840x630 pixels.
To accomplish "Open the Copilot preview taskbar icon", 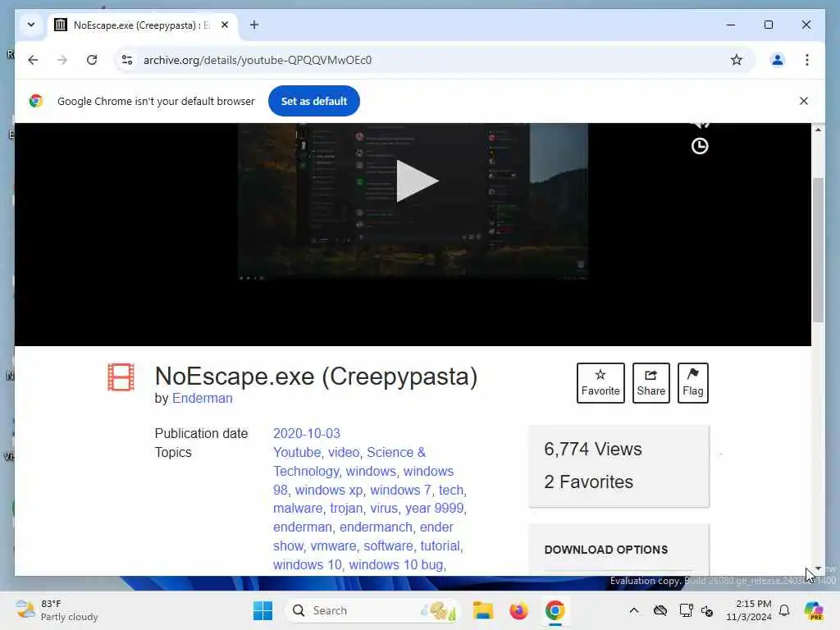I will pos(814,610).
